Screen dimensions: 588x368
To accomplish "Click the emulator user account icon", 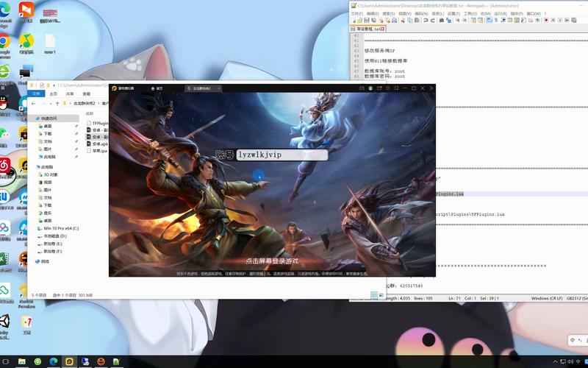I will [x=370, y=88].
